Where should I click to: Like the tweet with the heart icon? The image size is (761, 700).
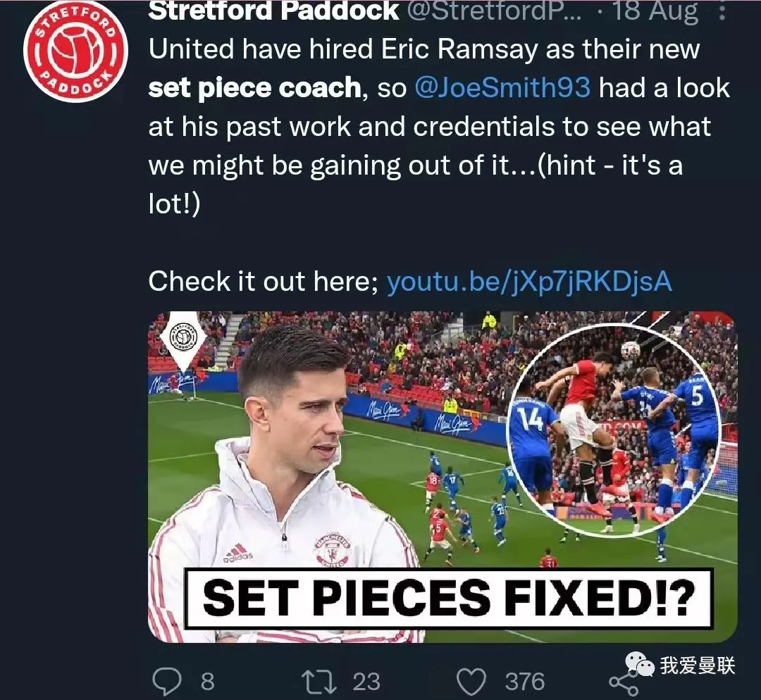pos(471,681)
